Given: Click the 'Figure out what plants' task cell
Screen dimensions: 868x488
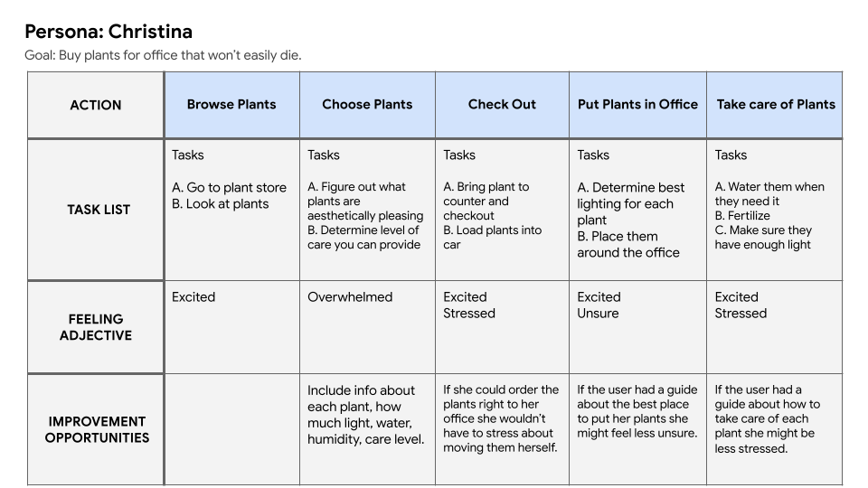Looking at the screenshot, I should point(368,210).
